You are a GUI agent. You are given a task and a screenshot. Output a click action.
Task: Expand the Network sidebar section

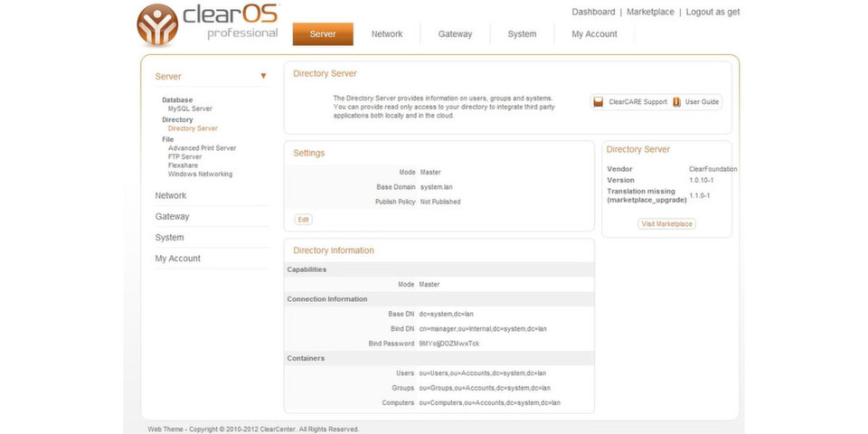(x=171, y=195)
